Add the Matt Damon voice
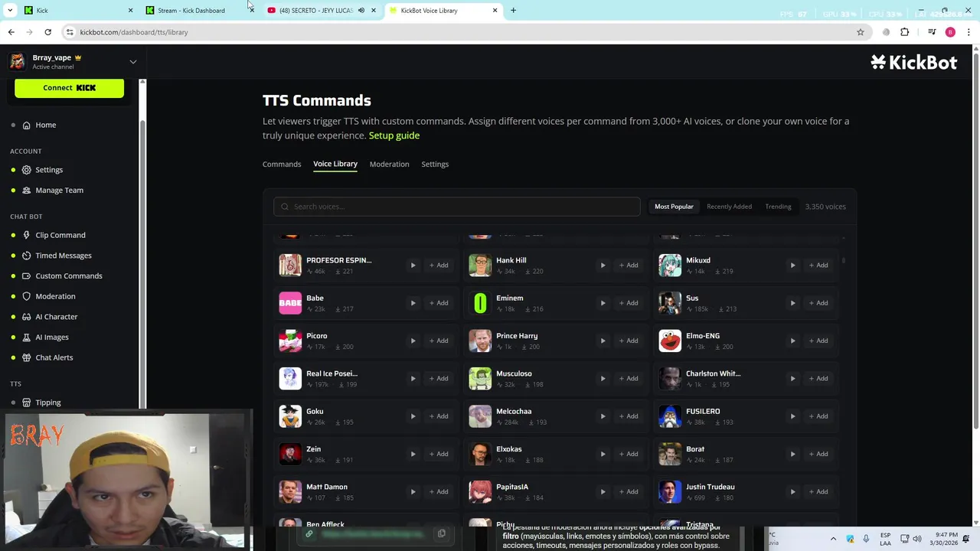This screenshot has height=551, width=980. (x=438, y=491)
